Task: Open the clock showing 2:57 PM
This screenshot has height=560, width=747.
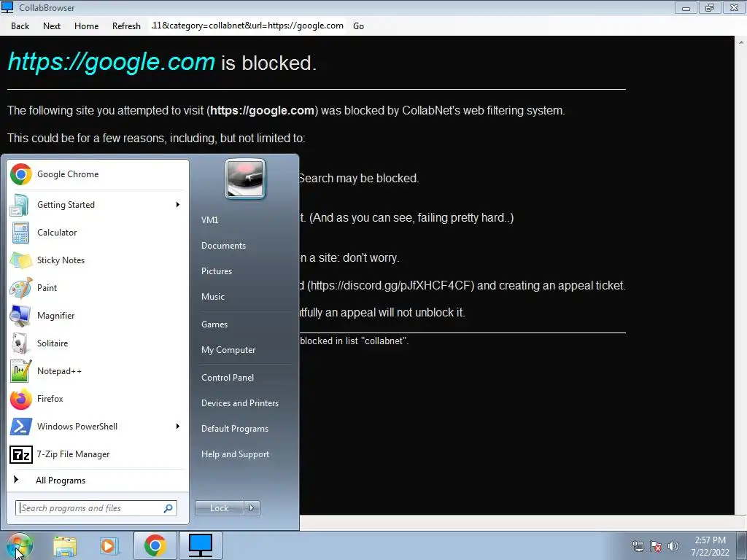Action: point(711,546)
